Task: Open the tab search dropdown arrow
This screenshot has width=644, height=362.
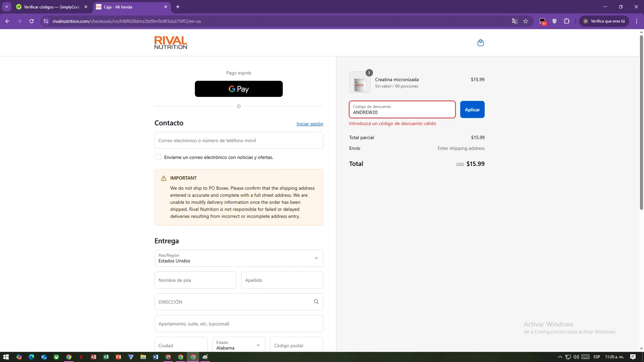Action: (7, 7)
